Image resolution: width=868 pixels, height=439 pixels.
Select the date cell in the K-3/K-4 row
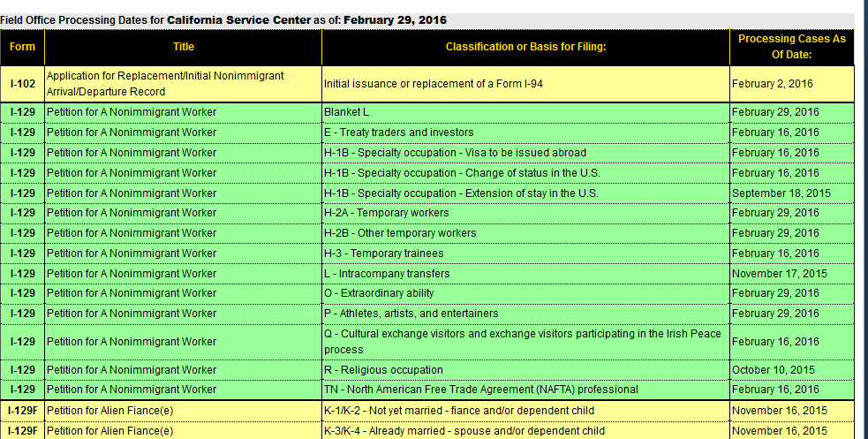(791, 431)
